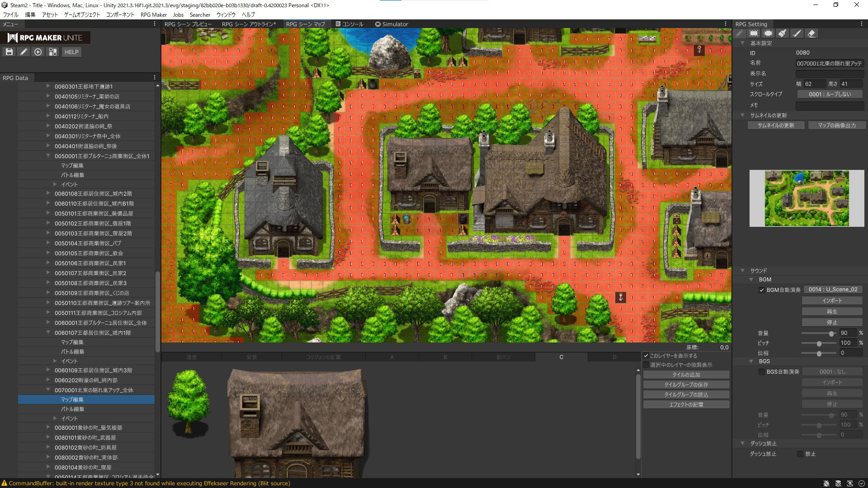Open the RPG Maker menu
Viewport: 868px width, 488px height.
click(x=153, y=14)
